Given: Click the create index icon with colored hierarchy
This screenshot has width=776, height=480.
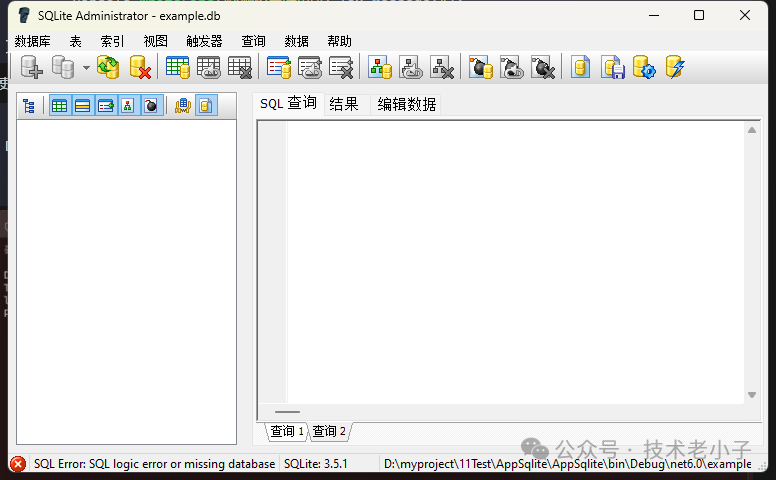Looking at the screenshot, I should coord(380,67).
